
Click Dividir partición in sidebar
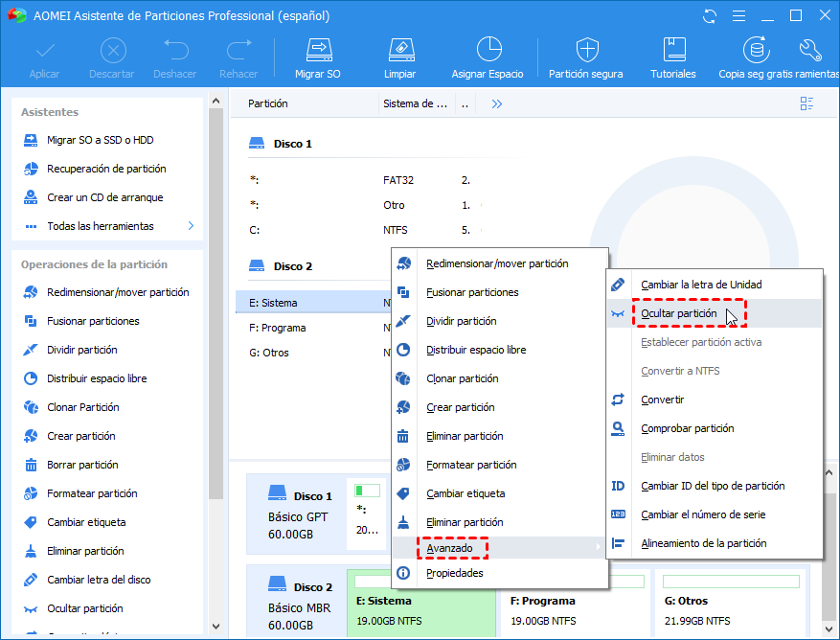(x=82, y=350)
